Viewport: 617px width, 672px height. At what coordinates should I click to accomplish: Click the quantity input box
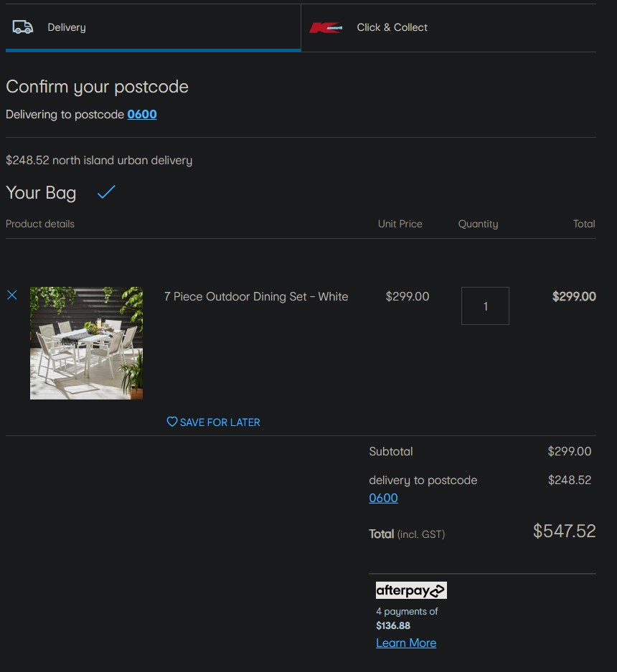485,306
